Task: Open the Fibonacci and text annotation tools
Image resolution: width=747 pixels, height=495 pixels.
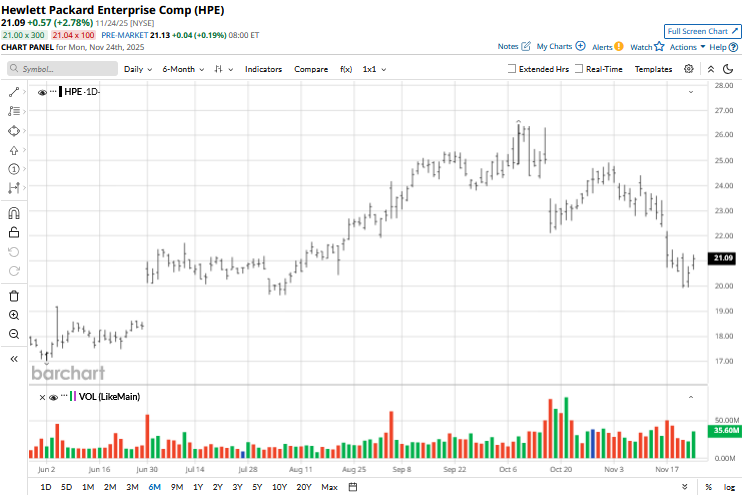Action: click(14, 111)
